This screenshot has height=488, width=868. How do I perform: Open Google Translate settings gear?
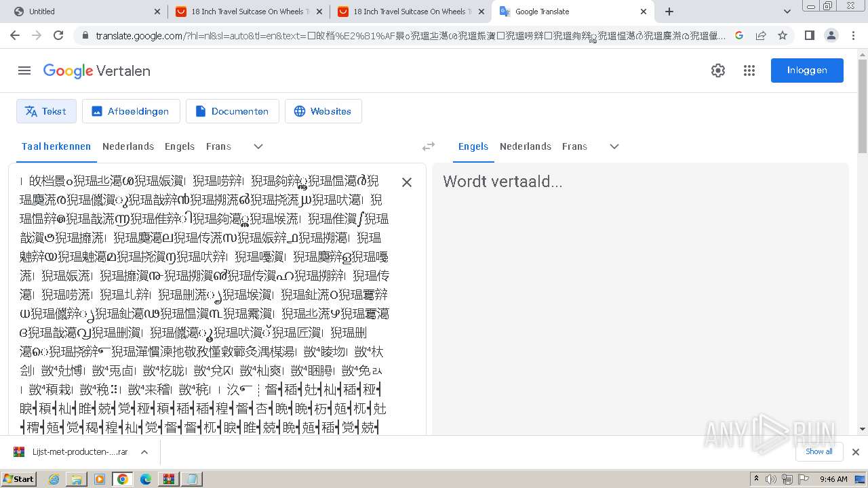pos(718,70)
